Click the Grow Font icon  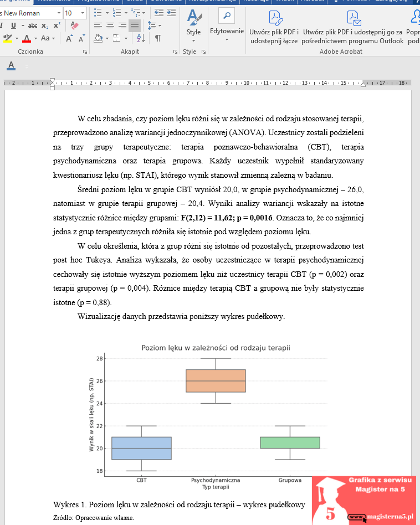tap(69, 39)
